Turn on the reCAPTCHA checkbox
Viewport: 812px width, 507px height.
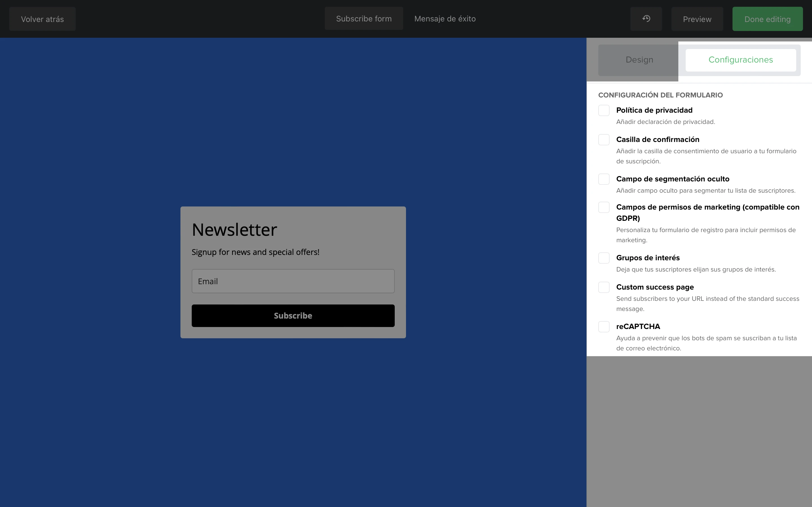[604, 327]
